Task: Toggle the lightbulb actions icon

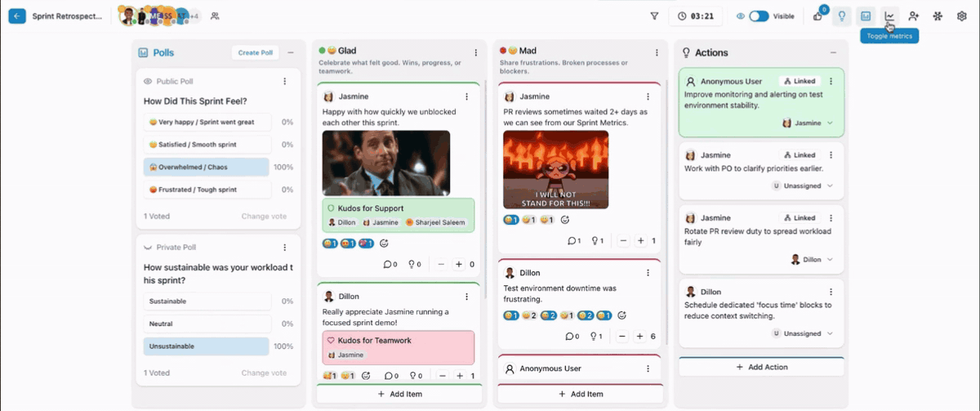Action: [842, 16]
